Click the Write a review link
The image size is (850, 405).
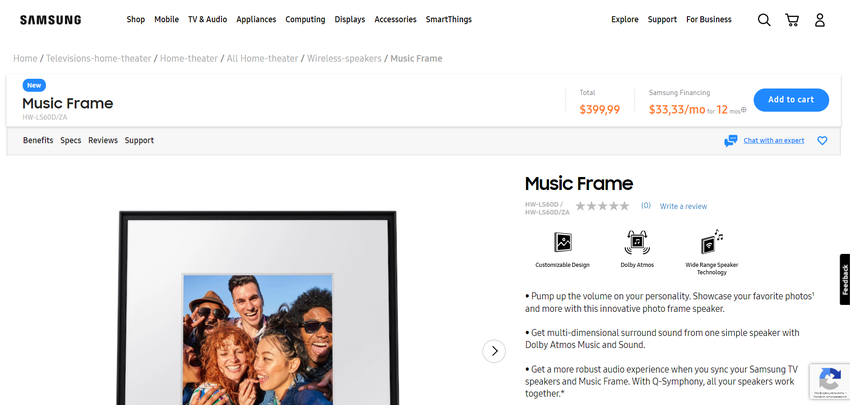(x=683, y=206)
